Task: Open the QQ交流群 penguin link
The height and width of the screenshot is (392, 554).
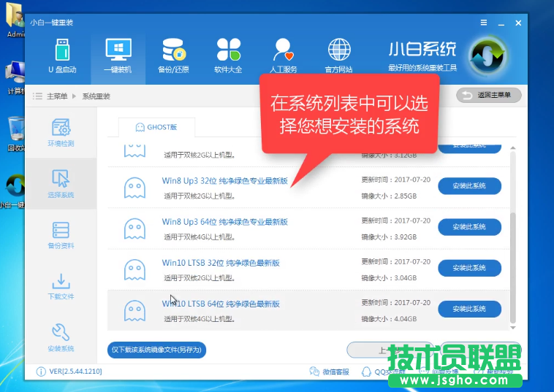Action: click(383, 372)
